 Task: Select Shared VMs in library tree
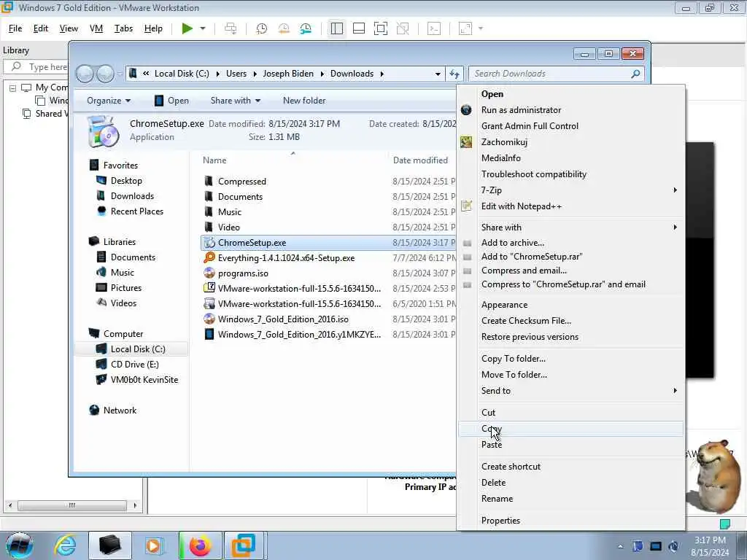click(x=47, y=114)
